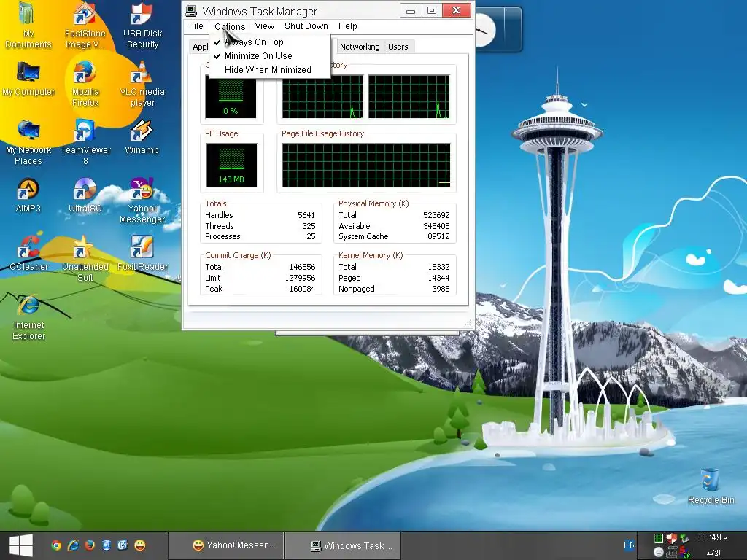Open the View menu
The height and width of the screenshot is (560, 747).
click(264, 26)
